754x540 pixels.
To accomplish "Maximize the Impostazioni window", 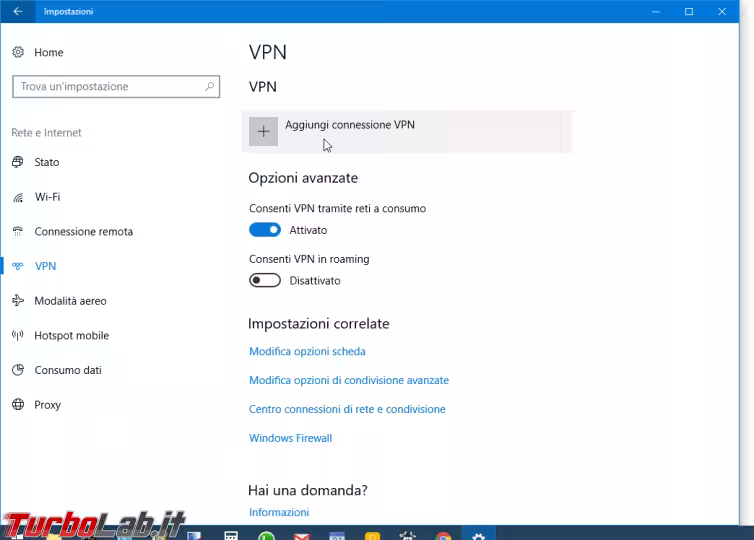I will (x=689, y=11).
